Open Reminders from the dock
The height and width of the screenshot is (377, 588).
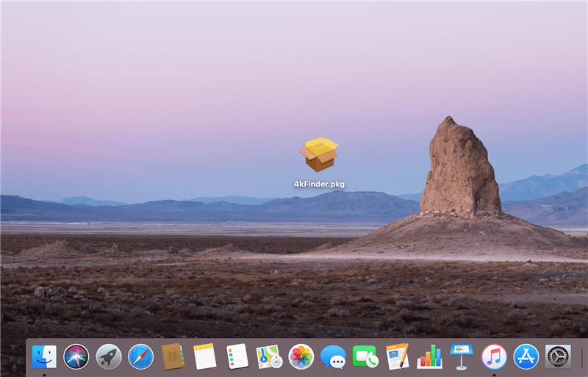(237, 356)
